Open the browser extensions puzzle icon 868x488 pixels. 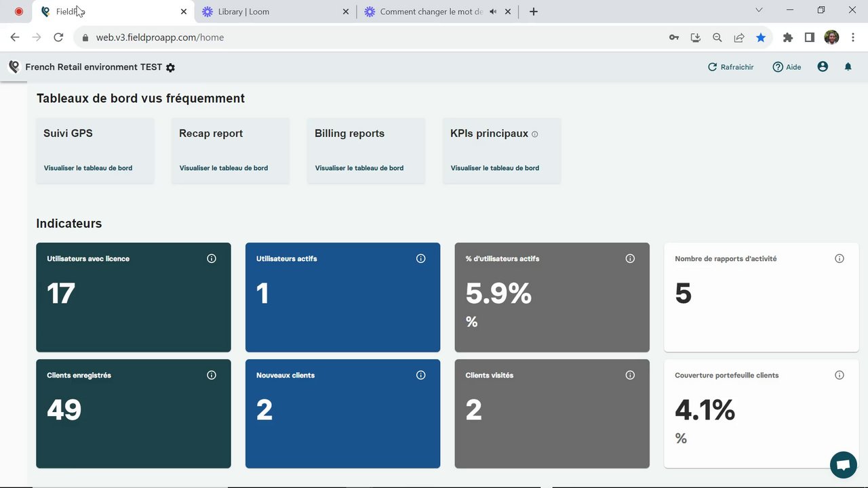point(788,37)
